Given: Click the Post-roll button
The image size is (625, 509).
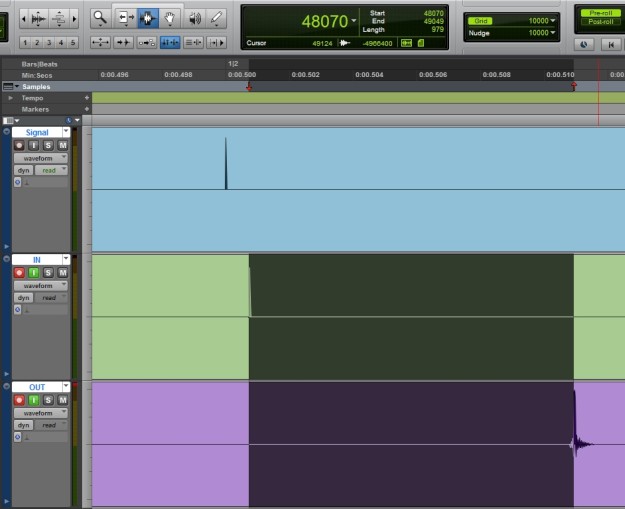Looking at the screenshot, I should pyautogui.click(x=599, y=21).
